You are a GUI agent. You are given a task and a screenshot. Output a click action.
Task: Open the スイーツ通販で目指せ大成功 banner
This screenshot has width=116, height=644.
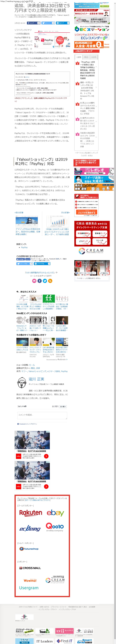pos(94,179)
